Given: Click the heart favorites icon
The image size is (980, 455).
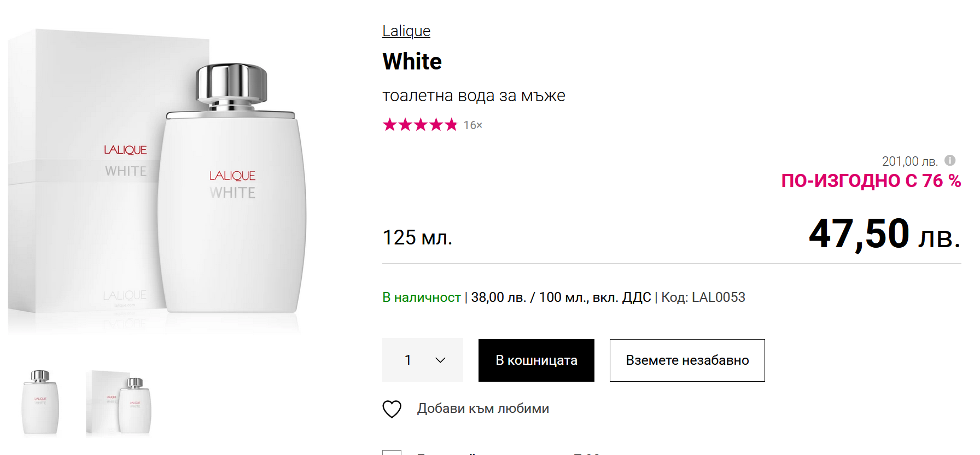Looking at the screenshot, I should (392, 409).
